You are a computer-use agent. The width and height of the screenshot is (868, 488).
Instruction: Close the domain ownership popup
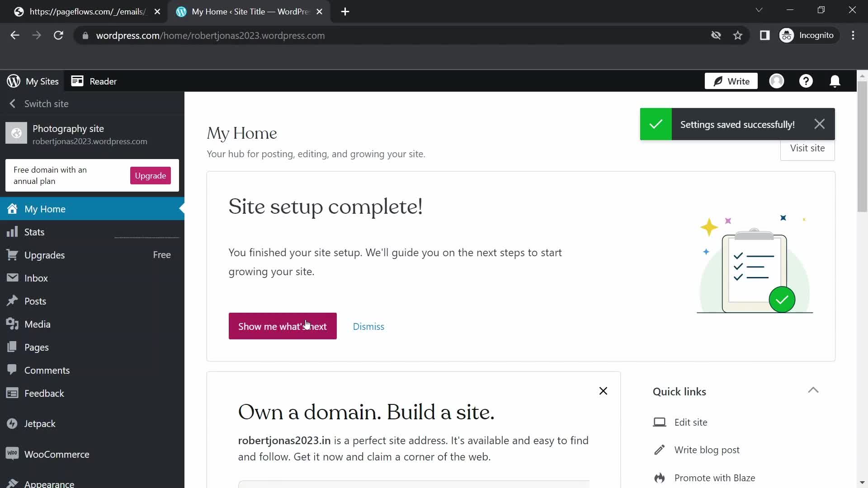click(x=604, y=390)
